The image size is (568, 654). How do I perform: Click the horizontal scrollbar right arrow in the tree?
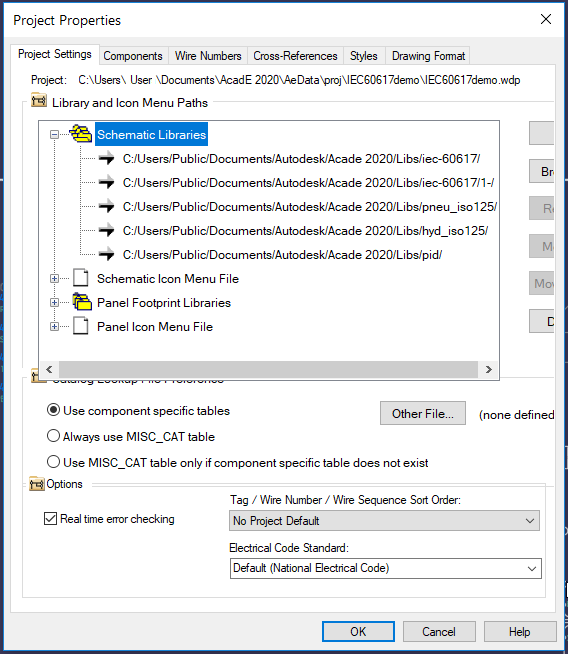coord(489,370)
